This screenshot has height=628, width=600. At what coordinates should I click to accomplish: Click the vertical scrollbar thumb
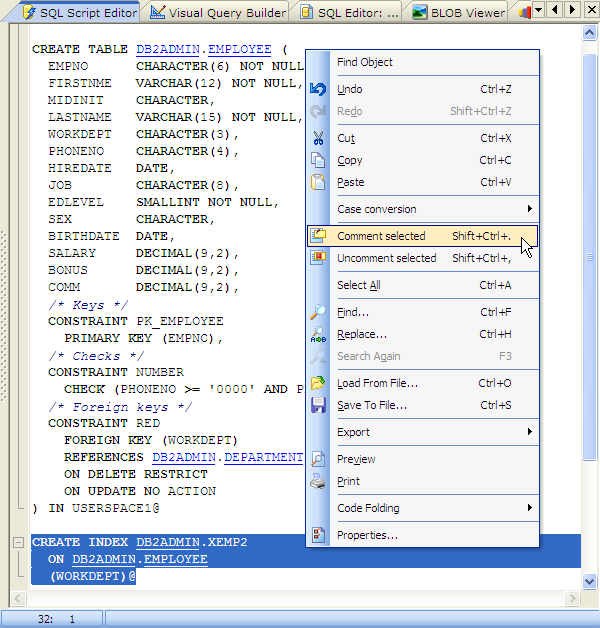[590, 257]
